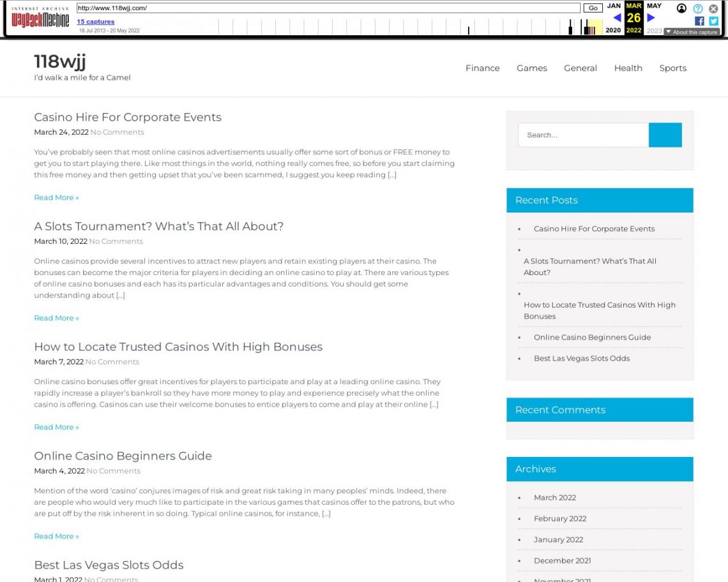Click the sidebar Search field
The height and width of the screenshot is (582, 728).
pyautogui.click(x=583, y=135)
